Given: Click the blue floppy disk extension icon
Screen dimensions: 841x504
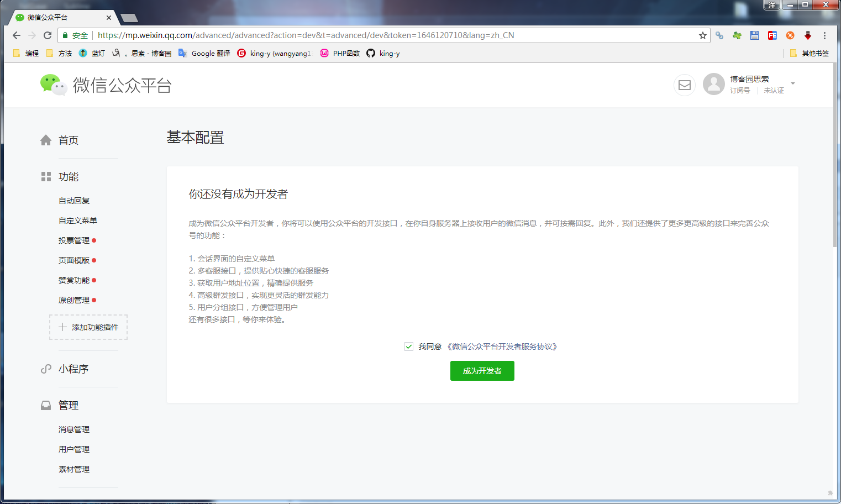Looking at the screenshot, I should 755,35.
